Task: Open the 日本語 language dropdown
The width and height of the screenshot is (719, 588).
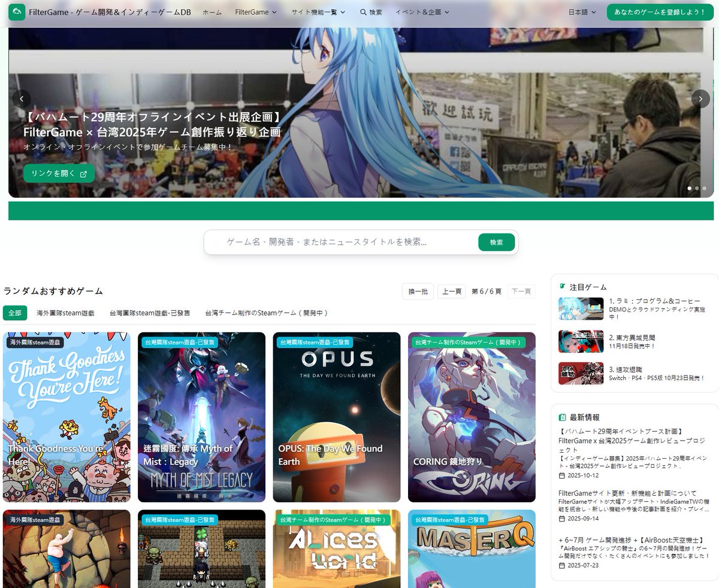Action: click(582, 12)
